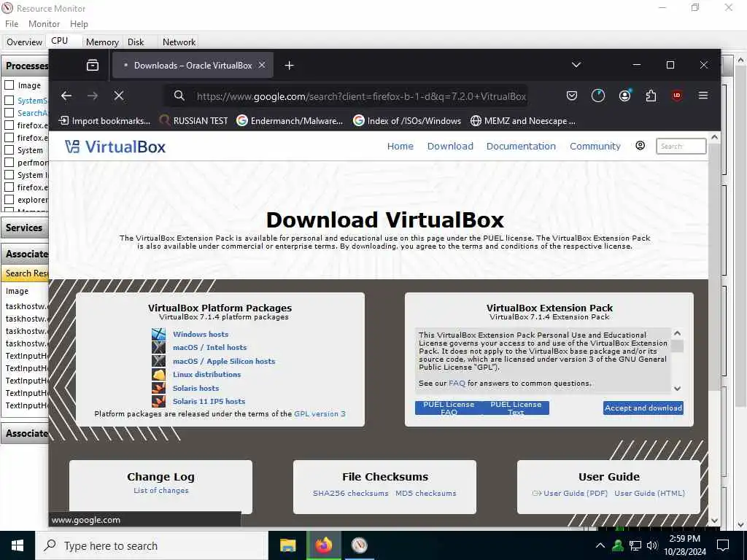
Task: Click the macOS / Intel hosts icon
Action: tap(158, 347)
